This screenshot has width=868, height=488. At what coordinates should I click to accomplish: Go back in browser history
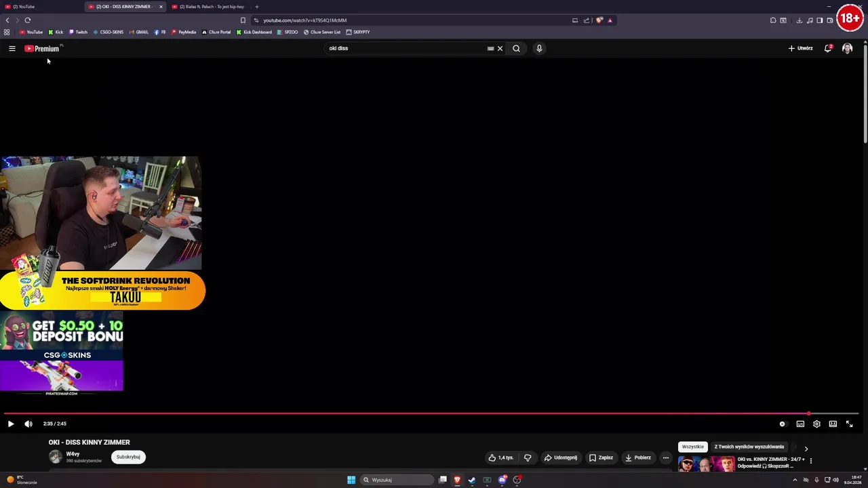click(x=7, y=20)
